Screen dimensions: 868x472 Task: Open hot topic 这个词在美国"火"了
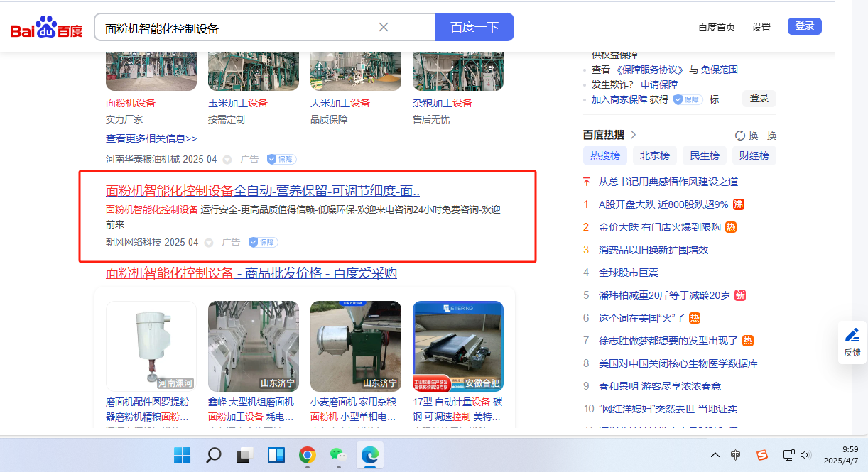click(x=642, y=318)
